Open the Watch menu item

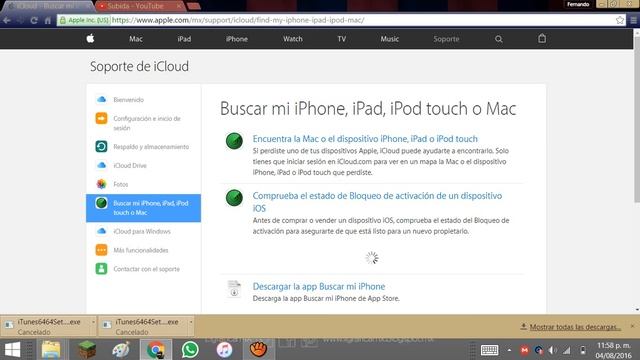(x=293, y=39)
